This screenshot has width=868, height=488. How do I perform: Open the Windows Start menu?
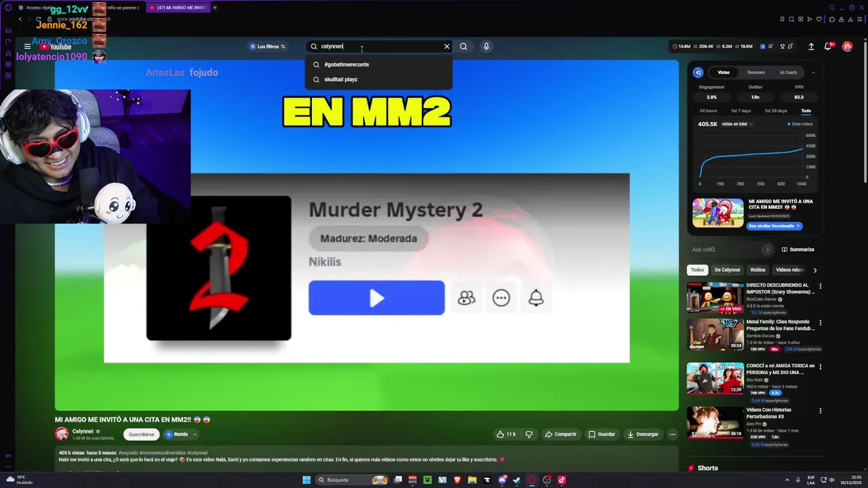tap(307, 480)
